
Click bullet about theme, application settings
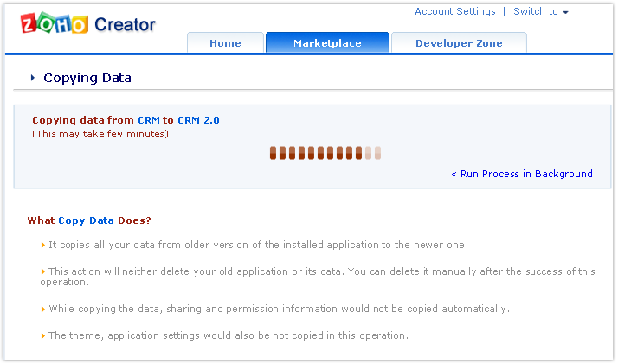(x=229, y=335)
